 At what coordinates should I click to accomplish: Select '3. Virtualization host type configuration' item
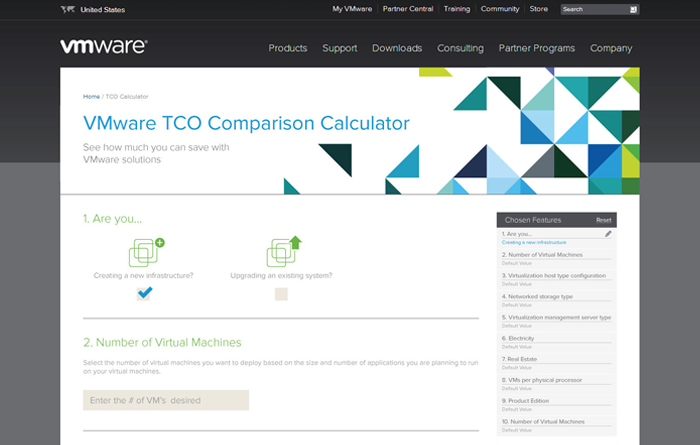pos(554,276)
